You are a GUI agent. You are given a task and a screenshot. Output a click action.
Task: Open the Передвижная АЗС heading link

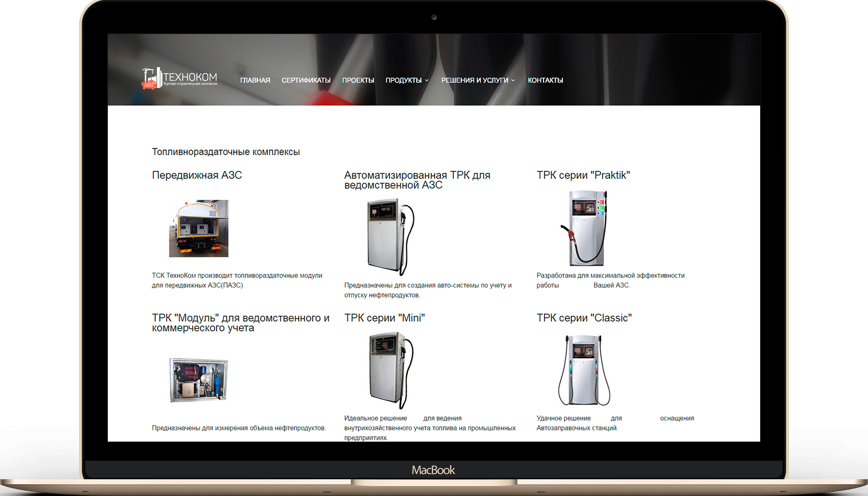click(x=197, y=175)
